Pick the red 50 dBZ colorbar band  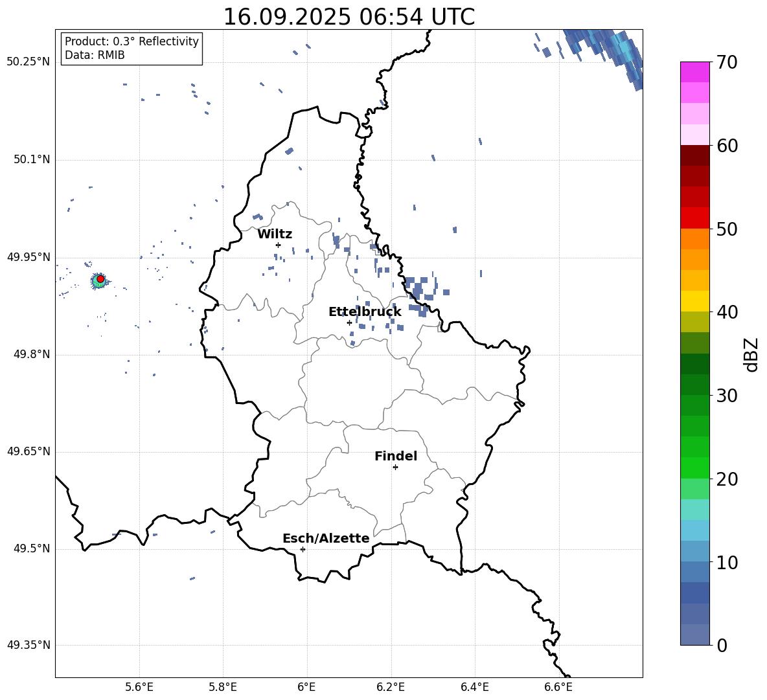(694, 218)
